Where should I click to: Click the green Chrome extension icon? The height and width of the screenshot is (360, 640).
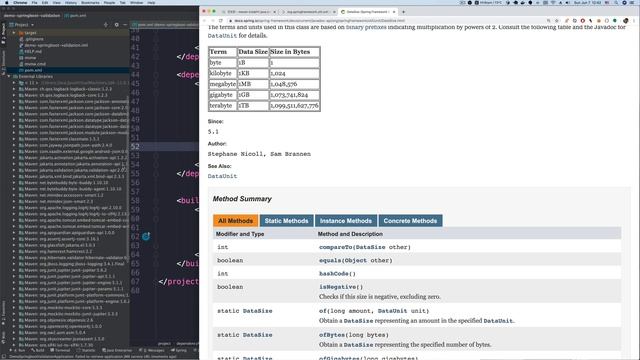pyautogui.click(x=615, y=20)
